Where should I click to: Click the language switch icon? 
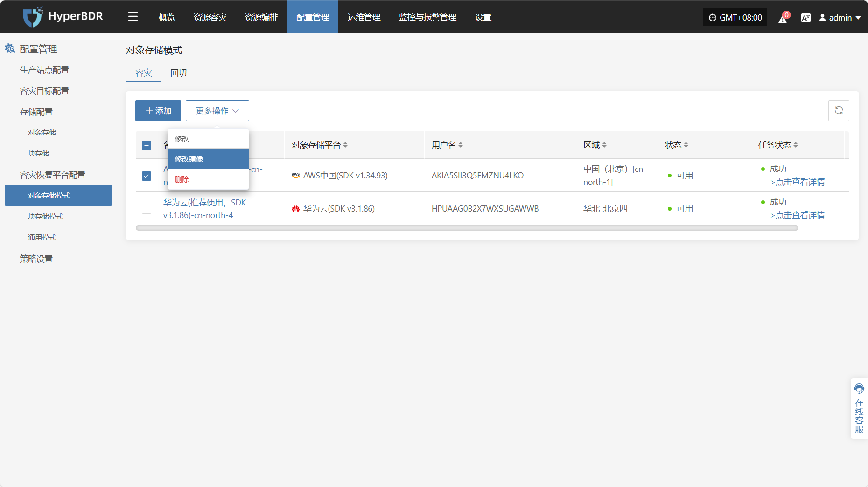click(x=805, y=18)
